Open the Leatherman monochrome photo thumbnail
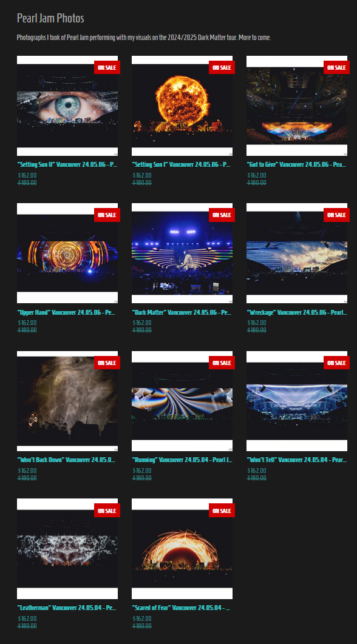357x644 pixels. tap(67, 549)
